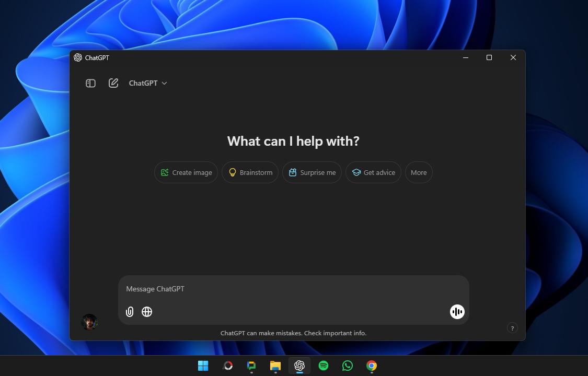Screen dimensions: 588x376
Task: Open File Explorer from the taskbar
Action: [x=275, y=366]
